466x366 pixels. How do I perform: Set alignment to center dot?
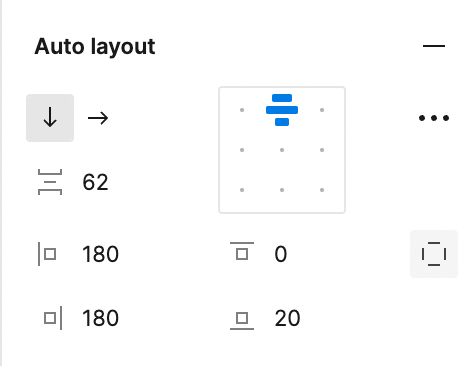282,150
